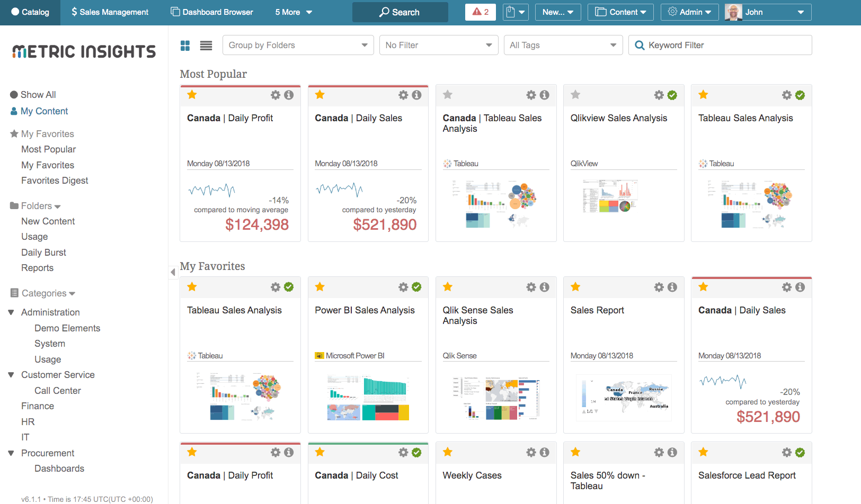Click green check on Salesforce Lead Report tile
861x504 pixels.
(x=800, y=452)
